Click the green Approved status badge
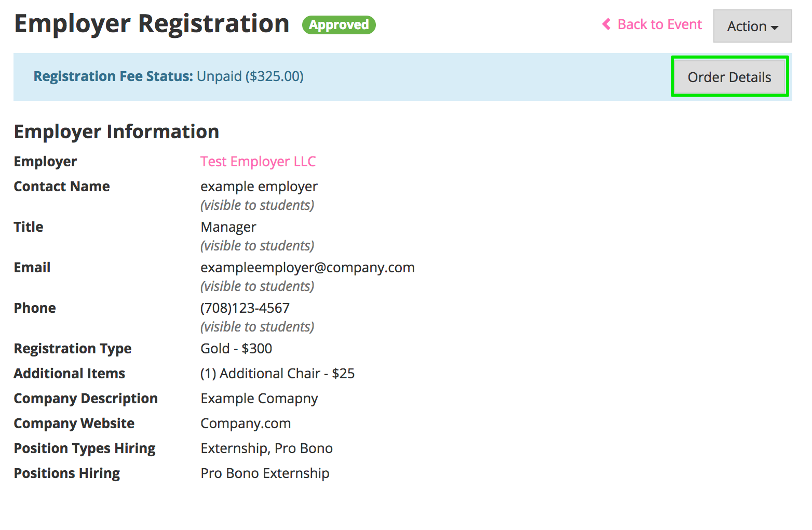 pos(339,25)
